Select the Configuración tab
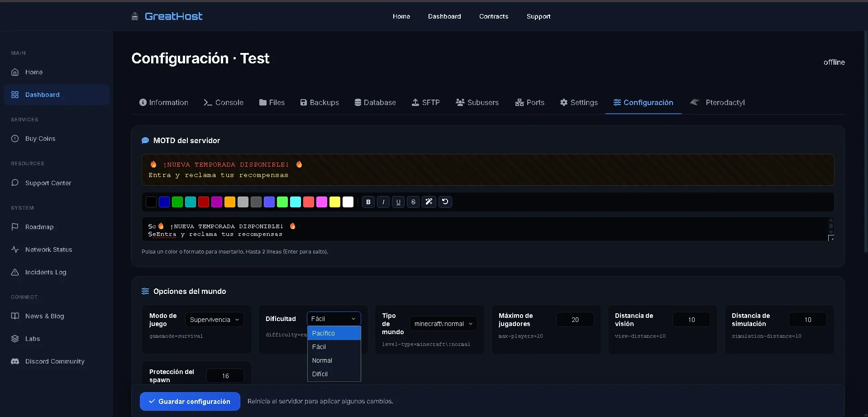Viewport: 868px width, 417px height. pos(644,102)
